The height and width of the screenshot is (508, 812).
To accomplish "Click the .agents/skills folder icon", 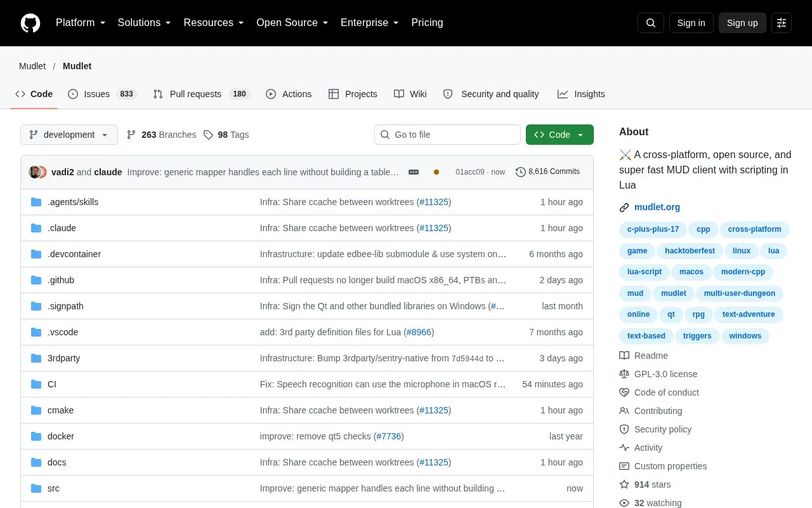I will tap(36, 202).
